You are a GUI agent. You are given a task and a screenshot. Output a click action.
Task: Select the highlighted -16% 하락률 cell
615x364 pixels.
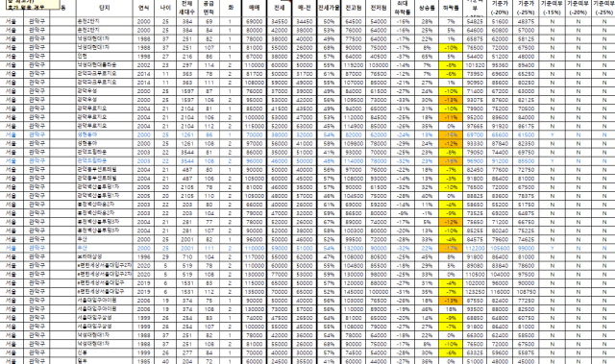[451, 161]
